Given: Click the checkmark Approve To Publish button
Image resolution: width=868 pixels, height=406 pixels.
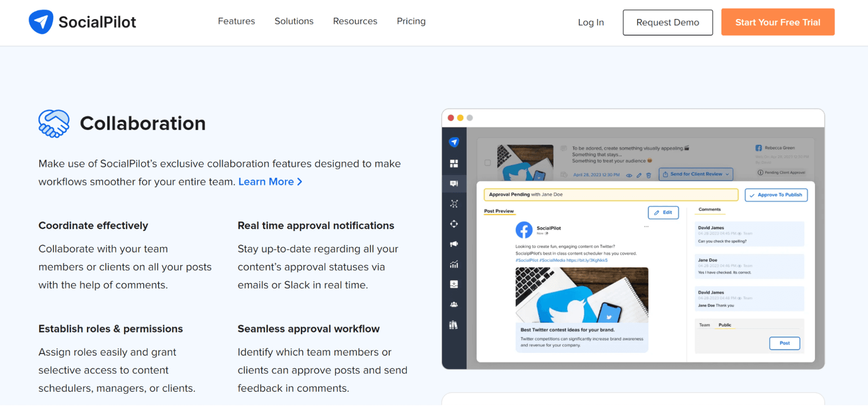Looking at the screenshot, I should 776,195.
